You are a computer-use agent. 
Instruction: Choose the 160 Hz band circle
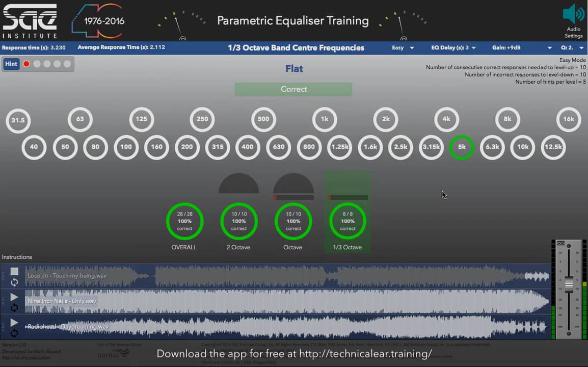coord(156,147)
